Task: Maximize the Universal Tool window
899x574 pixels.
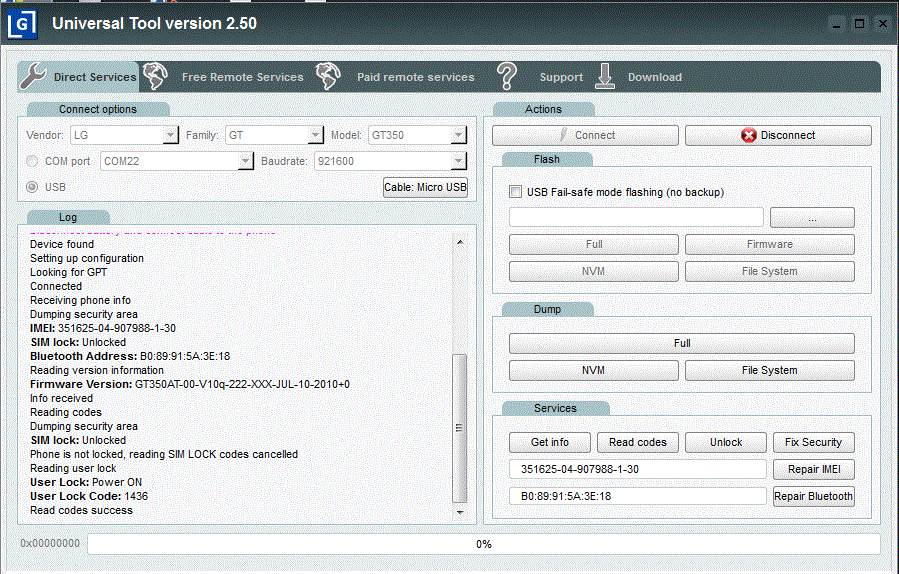Action: [859, 24]
